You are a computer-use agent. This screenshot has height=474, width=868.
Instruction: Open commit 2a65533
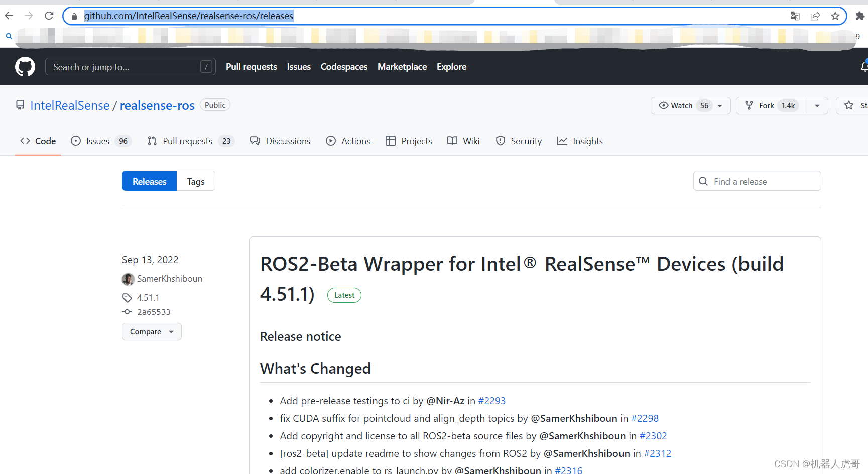[x=154, y=312]
